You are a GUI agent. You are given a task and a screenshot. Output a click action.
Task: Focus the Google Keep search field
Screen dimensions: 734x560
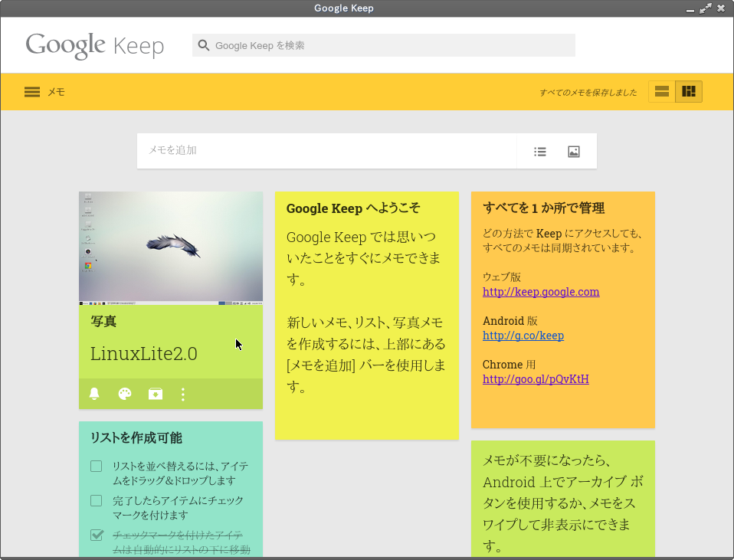pyautogui.click(x=383, y=45)
